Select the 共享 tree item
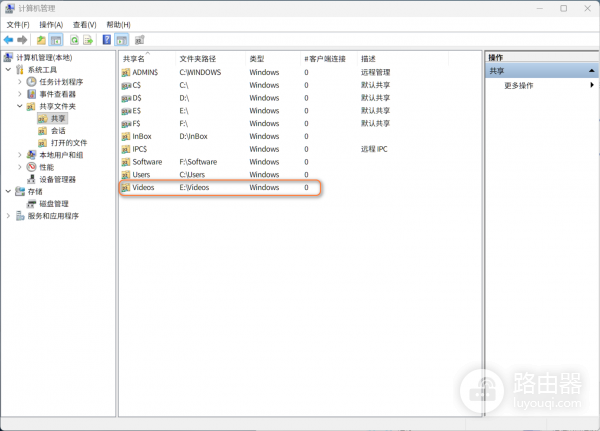Viewport: 600px width, 431px height. point(58,119)
